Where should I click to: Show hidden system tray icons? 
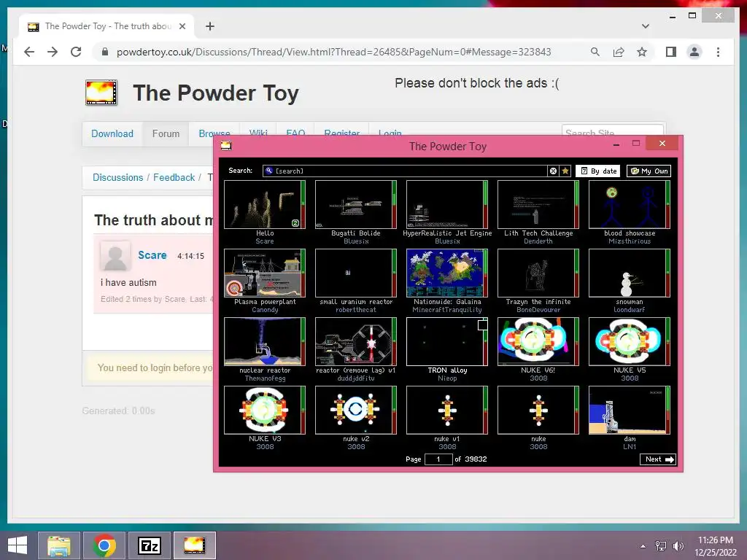coord(643,546)
